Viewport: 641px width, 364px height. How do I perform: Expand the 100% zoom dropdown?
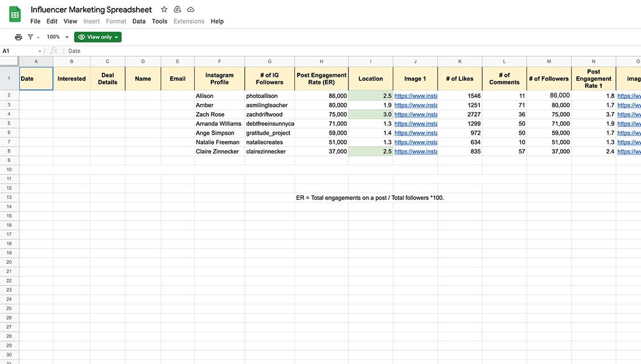[66, 36]
